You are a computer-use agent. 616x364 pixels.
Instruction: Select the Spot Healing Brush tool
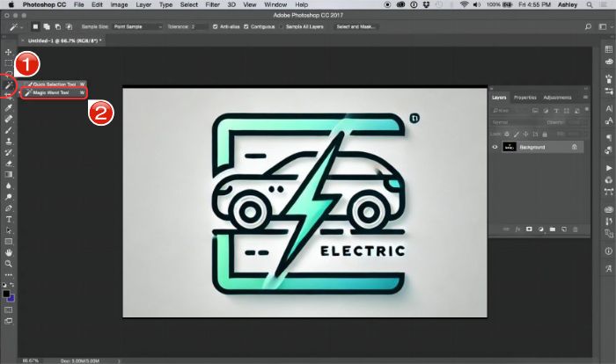pos(8,119)
